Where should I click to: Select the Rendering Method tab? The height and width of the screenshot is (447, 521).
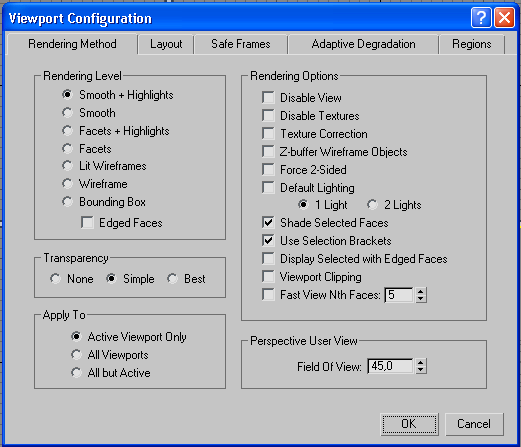[x=72, y=44]
